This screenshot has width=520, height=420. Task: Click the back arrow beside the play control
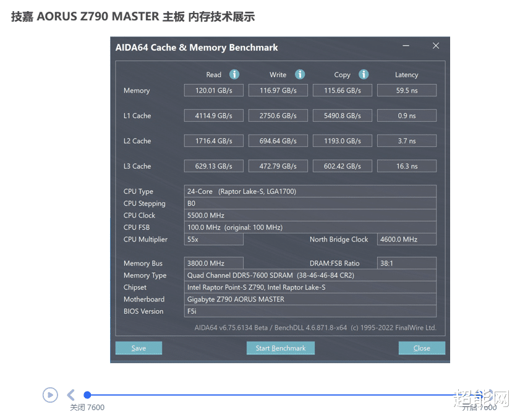click(70, 394)
